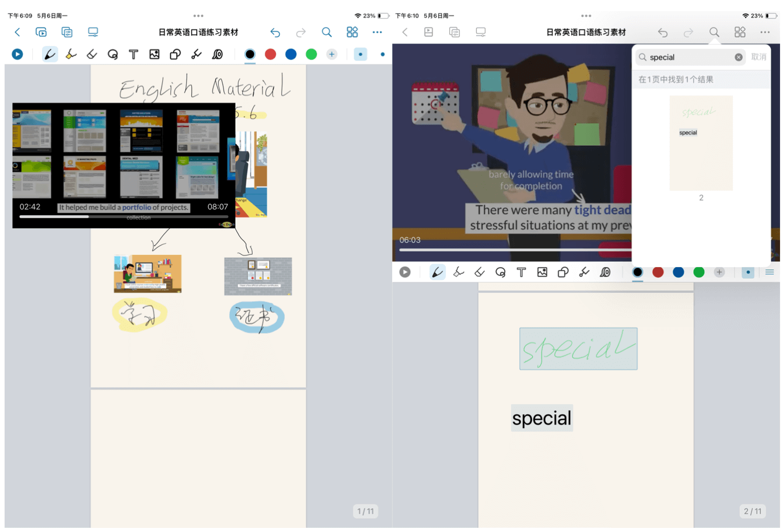
Task: Add new color with plus, left toolbar
Action: click(331, 54)
